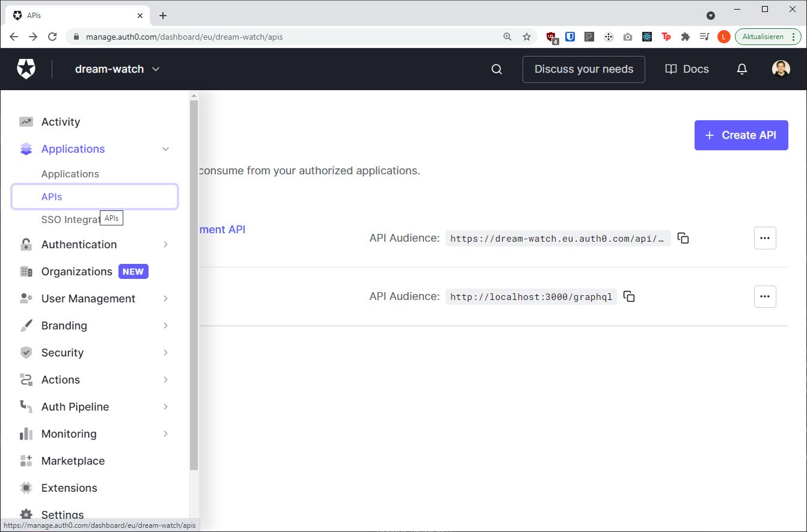
Task: Open search with the magnifier icon
Action: tap(496, 69)
